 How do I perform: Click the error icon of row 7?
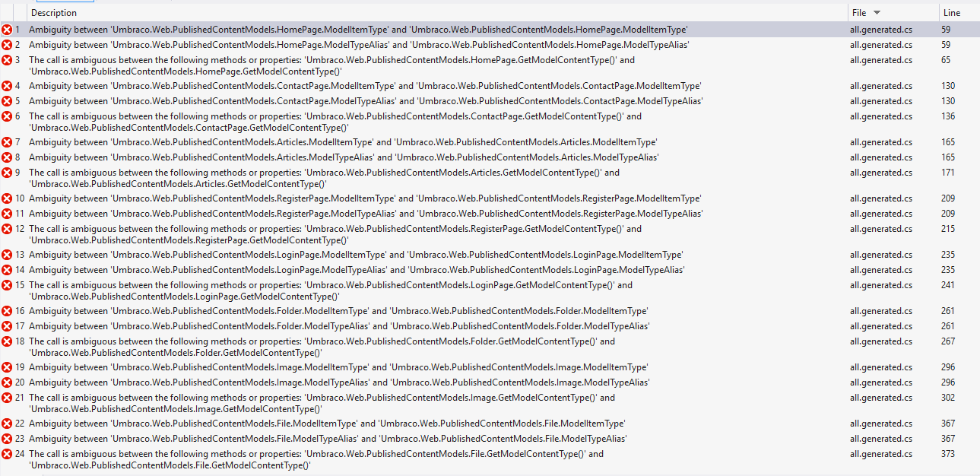click(7, 142)
